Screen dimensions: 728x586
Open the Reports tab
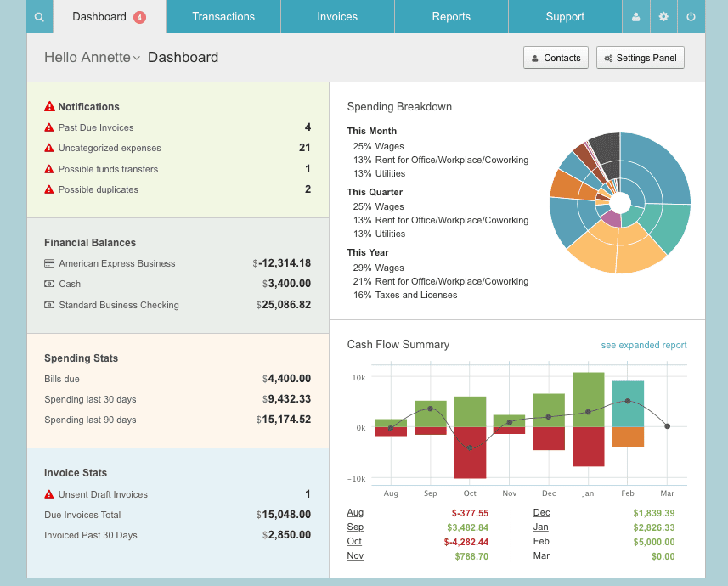pyautogui.click(x=451, y=17)
